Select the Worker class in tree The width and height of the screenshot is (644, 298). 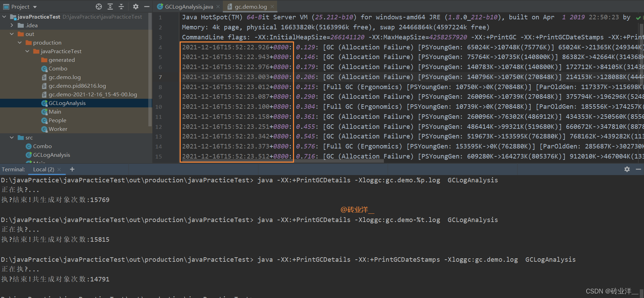tap(58, 129)
